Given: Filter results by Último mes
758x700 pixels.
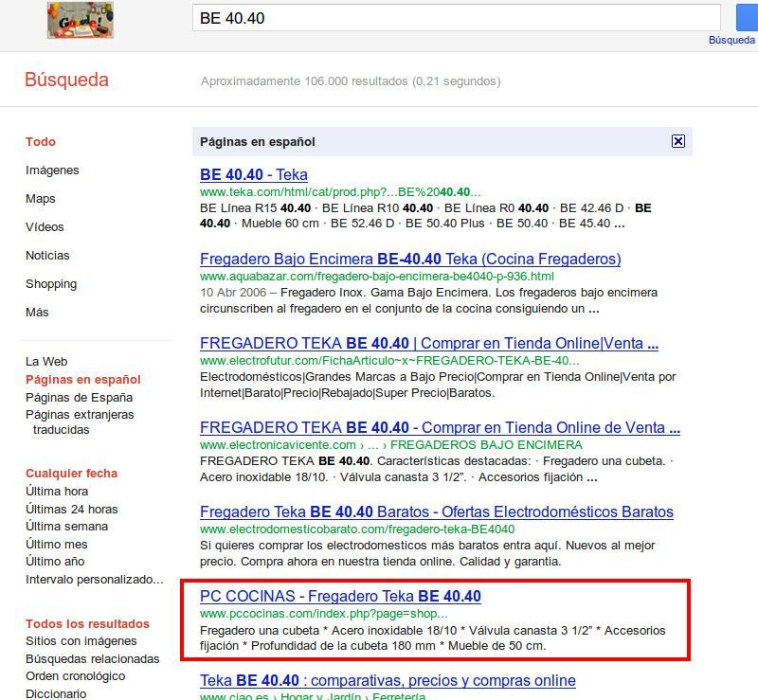Looking at the screenshot, I should pos(57,544).
